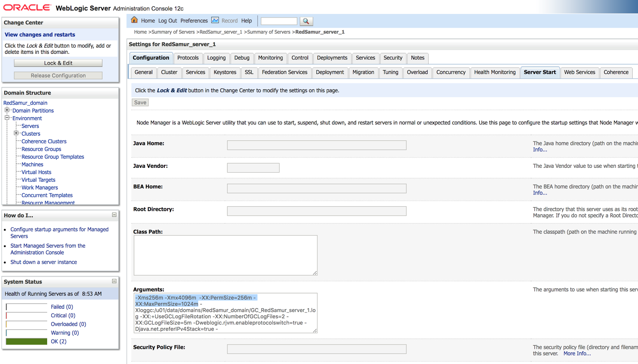Image resolution: width=638 pixels, height=364 pixels.
Task: Click the Home house icon
Action: pos(134,20)
